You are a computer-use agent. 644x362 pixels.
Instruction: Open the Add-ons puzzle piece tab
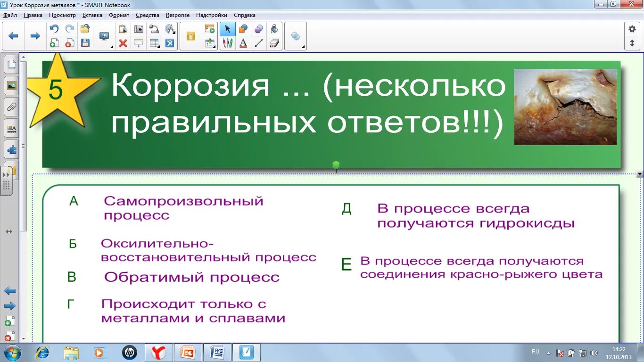[x=11, y=150]
